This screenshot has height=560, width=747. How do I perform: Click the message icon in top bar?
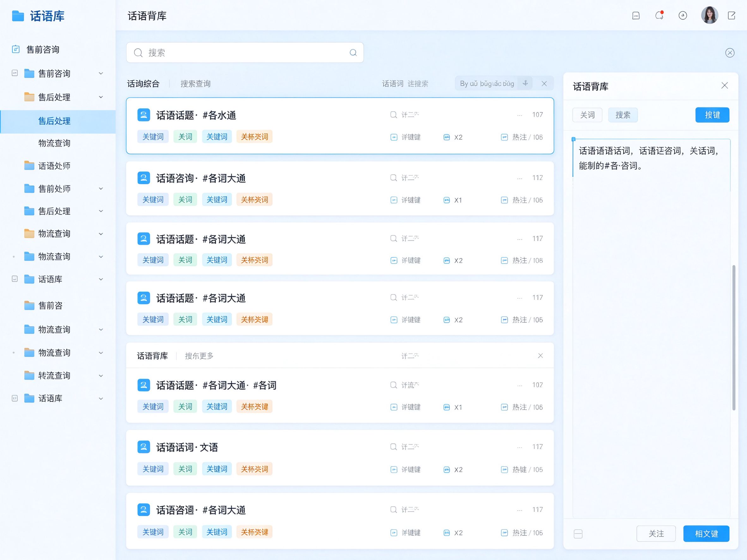click(636, 15)
